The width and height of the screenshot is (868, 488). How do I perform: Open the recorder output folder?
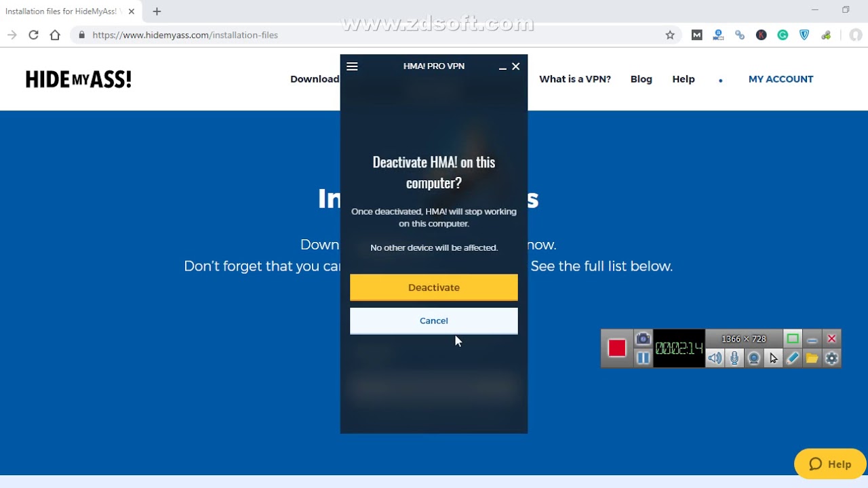click(x=812, y=358)
